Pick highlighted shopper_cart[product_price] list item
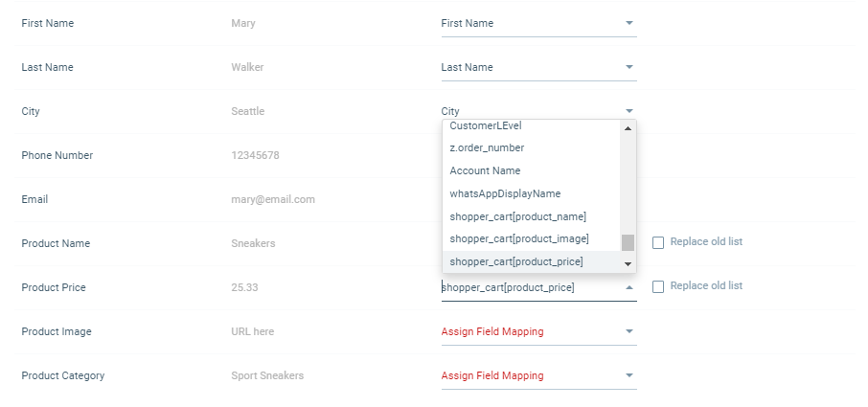The width and height of the screenshot is (868, 407). tap(515, 261)
